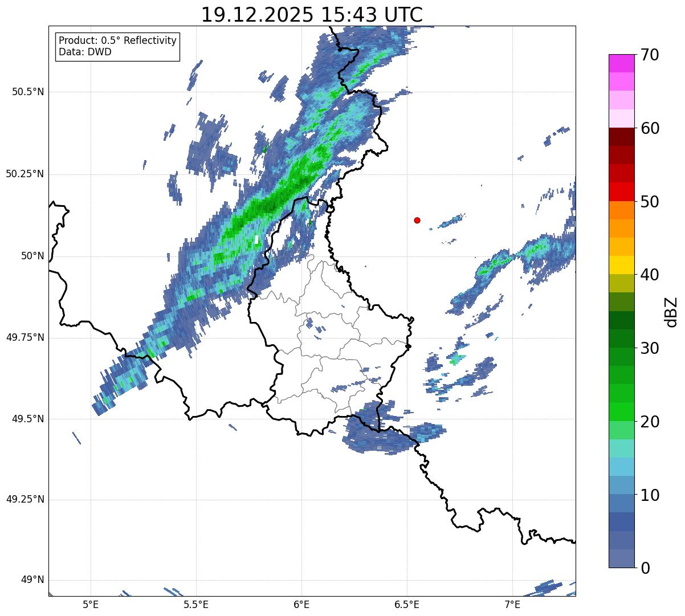The width and height of the screenshot is (685, 616).
Task: Click the 50.25°N latitude label
Action: (25, 174)
